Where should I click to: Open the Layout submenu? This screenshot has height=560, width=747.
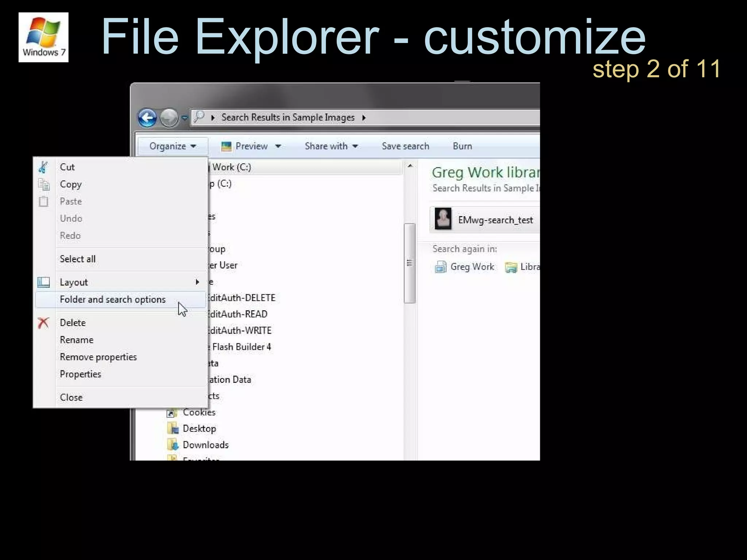(x=120, y=282)
